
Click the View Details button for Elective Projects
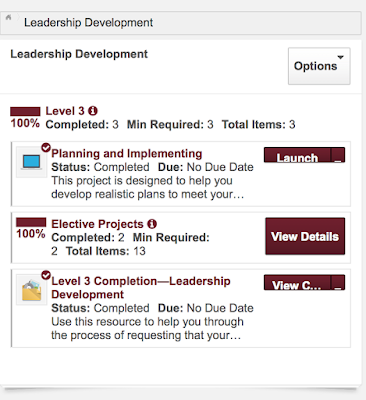pos(305,236)
